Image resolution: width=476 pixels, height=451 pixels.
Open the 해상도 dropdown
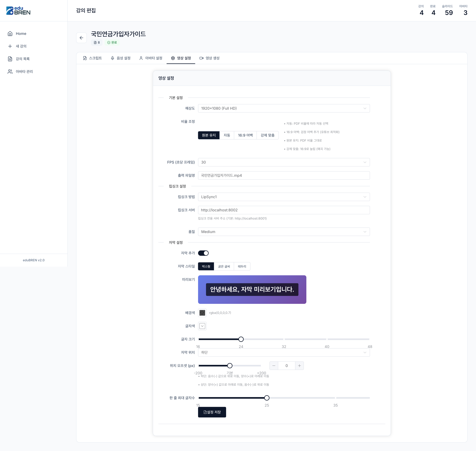click(284, 108)
